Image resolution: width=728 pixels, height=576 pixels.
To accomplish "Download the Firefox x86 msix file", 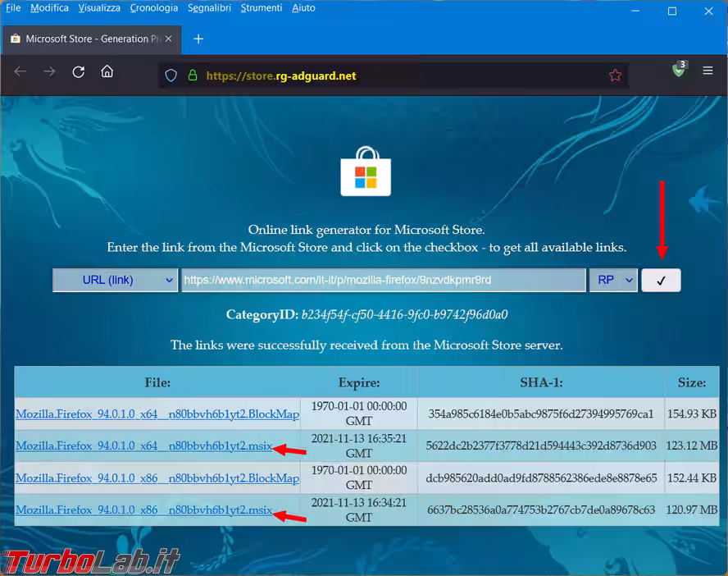I will point(143,510).
